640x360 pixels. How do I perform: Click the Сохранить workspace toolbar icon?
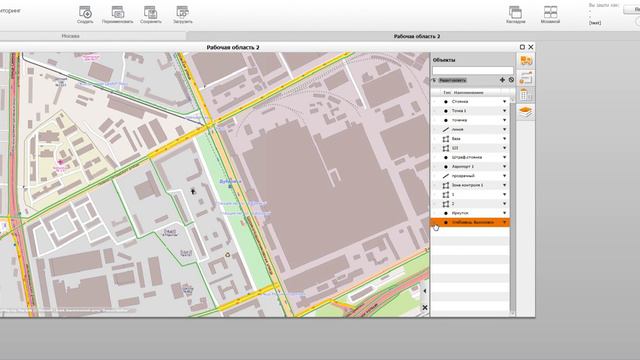pyautogui.click(x=151, y=12)
